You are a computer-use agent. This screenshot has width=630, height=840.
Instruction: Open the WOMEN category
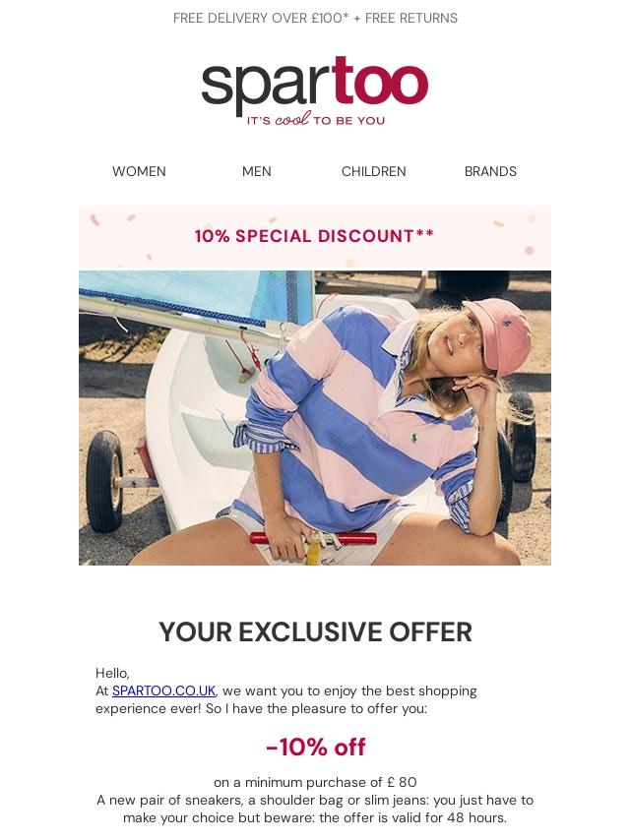(139, 171)
